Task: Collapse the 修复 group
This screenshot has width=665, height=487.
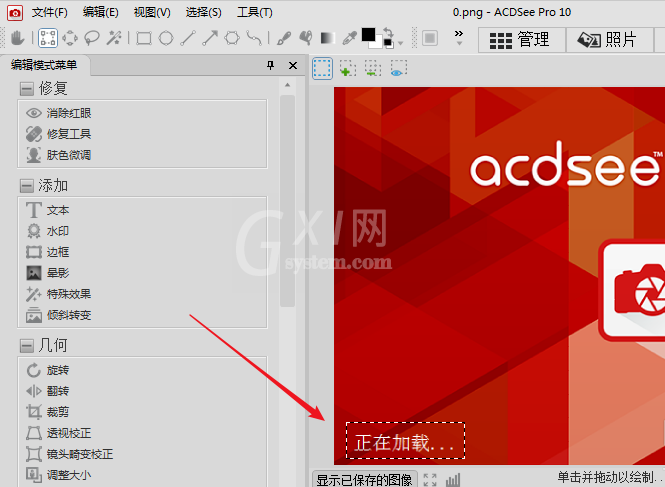Action: click(27, 89)
